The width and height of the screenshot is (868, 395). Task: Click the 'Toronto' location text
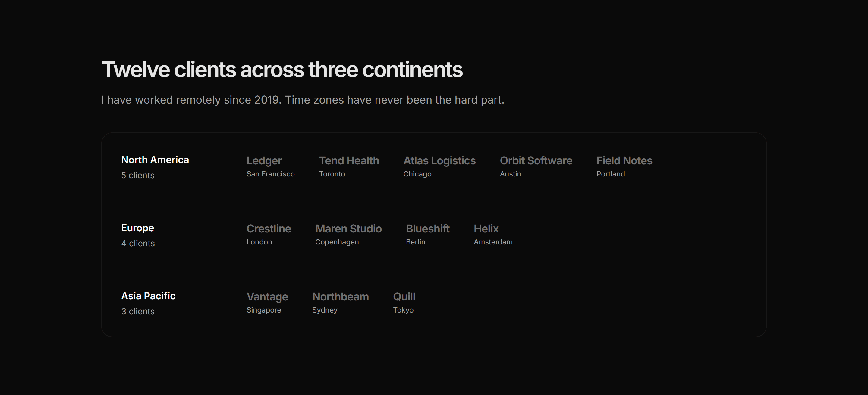coord(332,174)
